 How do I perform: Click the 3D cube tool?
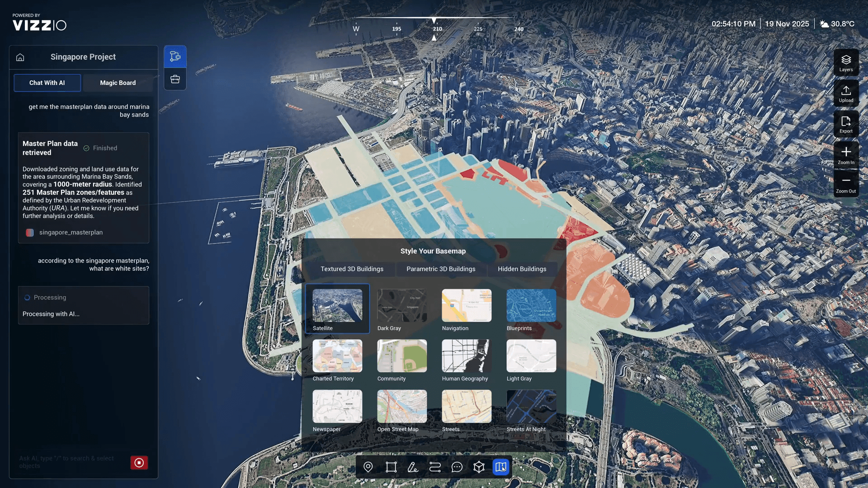click(479, 467)
